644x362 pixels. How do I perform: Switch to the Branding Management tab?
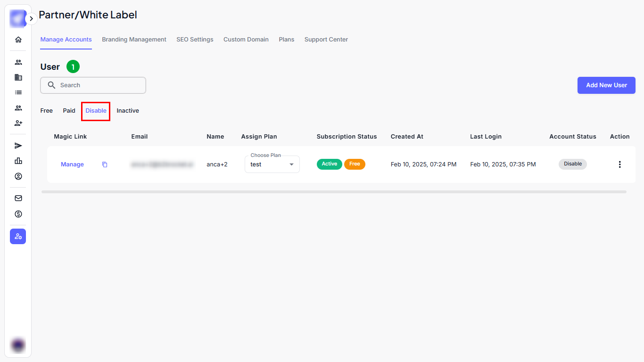(x=134, y=40)
